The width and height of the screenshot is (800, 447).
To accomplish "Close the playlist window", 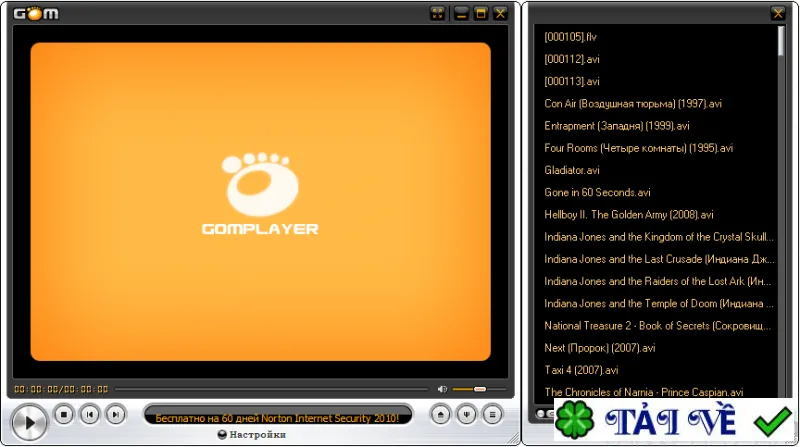I will click(778, 14).
